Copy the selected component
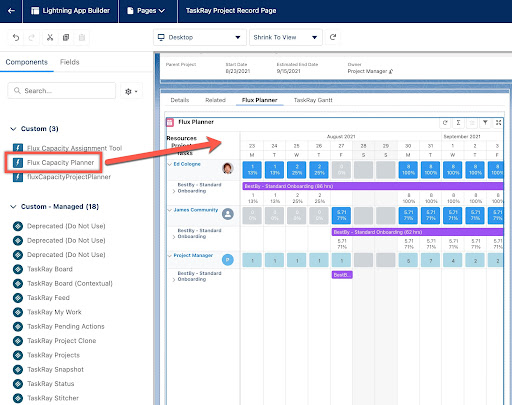Viewport: 512px width, 405px height. (66, 37)
